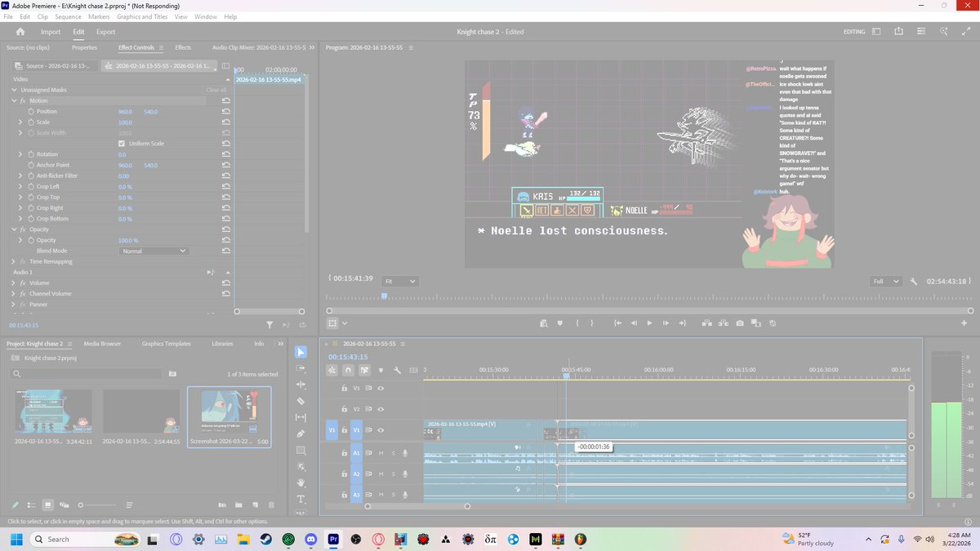The width and height of the screenshot is (980, 551).
Task: Open the Sequence menu
Action: 68,16
